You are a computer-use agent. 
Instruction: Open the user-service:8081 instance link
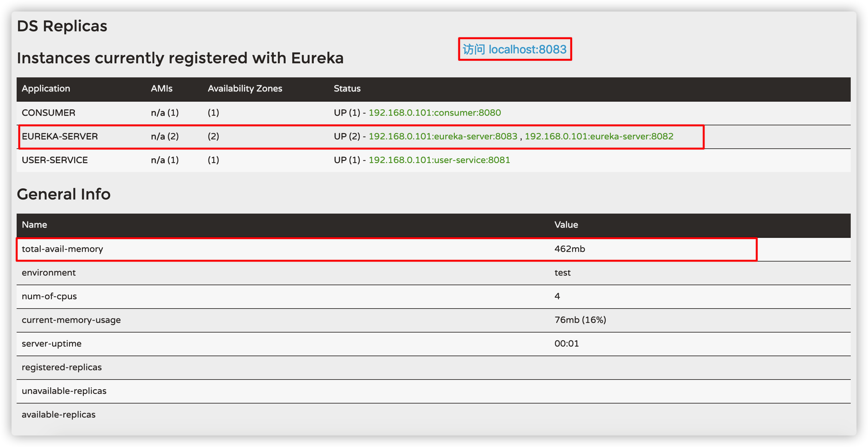click(x=439, y=160)
